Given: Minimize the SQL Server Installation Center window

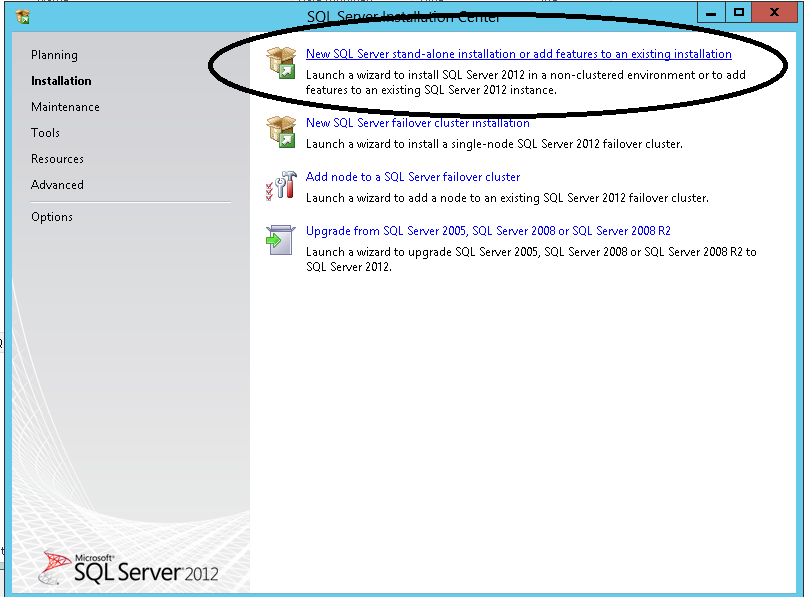Looking at the screenshot, I should pyautogui.click(x=711, y=12).
